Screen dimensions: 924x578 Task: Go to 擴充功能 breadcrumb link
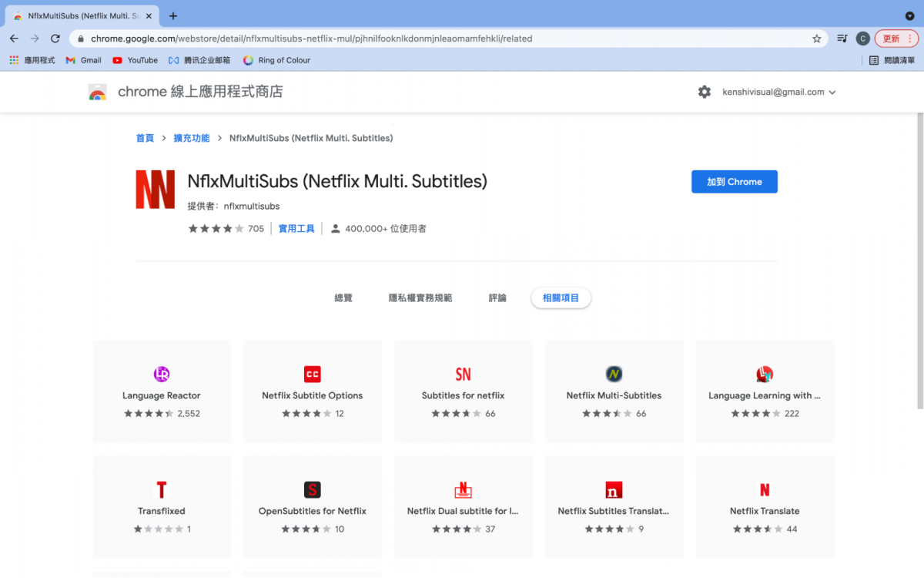point(191,138)
